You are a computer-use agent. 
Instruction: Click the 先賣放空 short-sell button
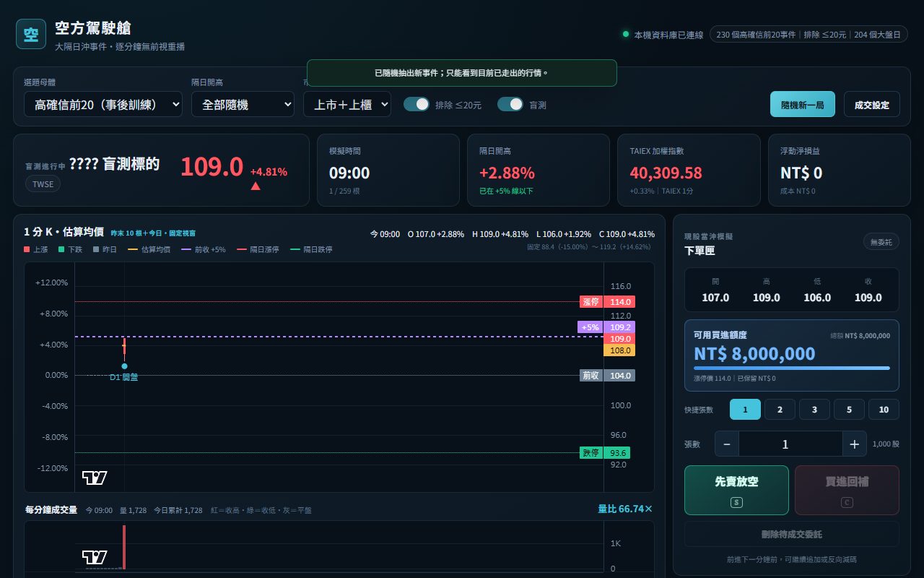click(736, 490)
